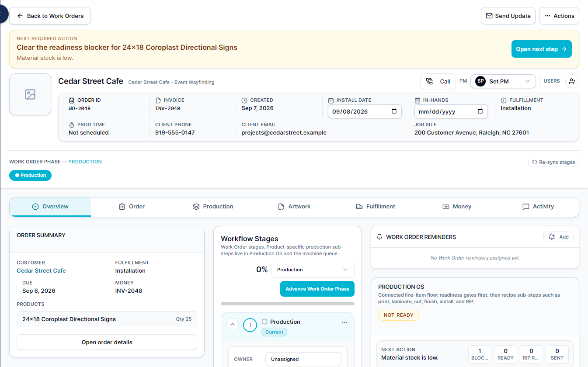The image size is (588, 367).
Task: Click the Production phase pill badge
Action: pos(30,175)
